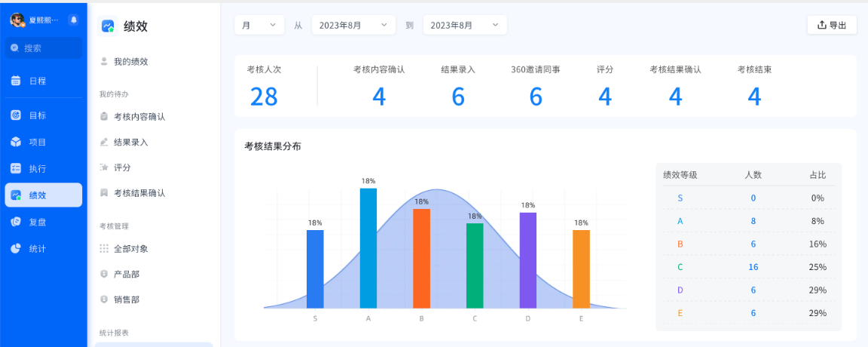Click the search magnifier icon
868x347 pixels.
click(16, 48)
